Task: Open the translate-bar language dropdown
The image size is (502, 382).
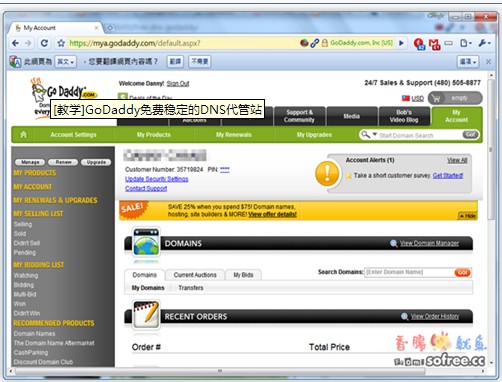Action: (x=65, y=62)
